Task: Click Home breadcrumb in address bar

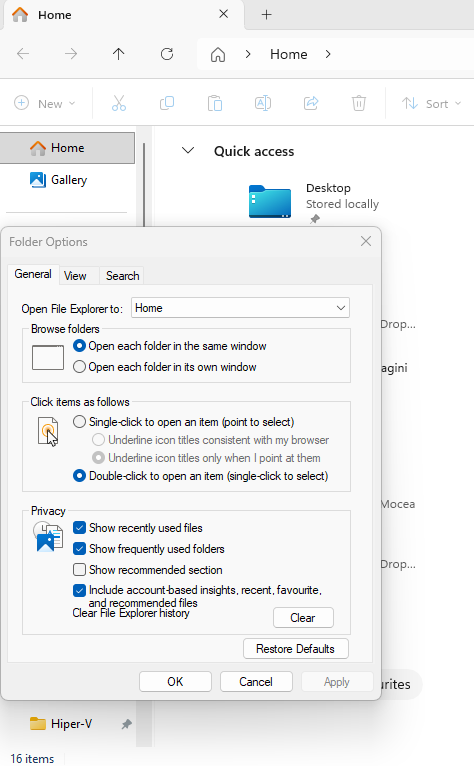Action: 289,54
